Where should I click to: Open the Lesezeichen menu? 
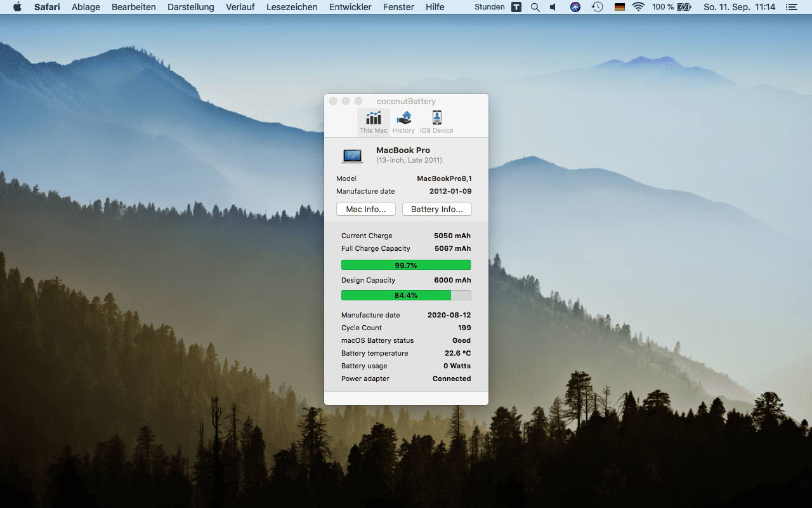click(x=292, y=7)
